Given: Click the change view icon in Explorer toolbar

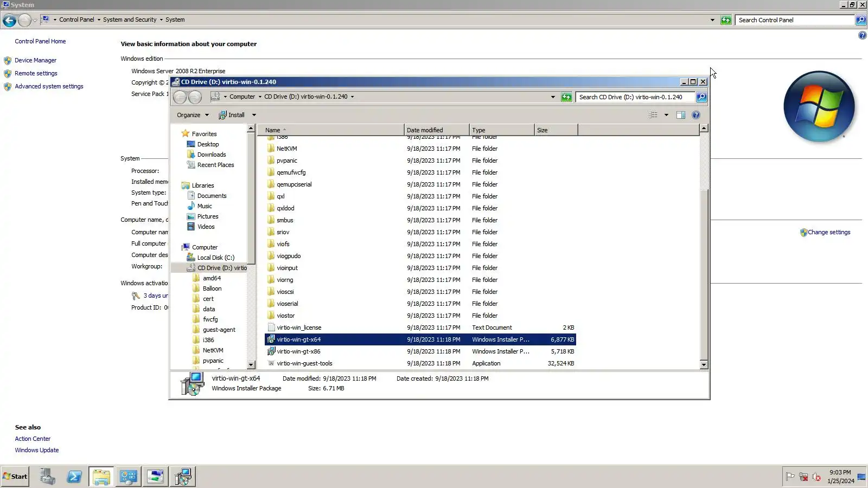Looking at the screenshot, I should (653, 115).
